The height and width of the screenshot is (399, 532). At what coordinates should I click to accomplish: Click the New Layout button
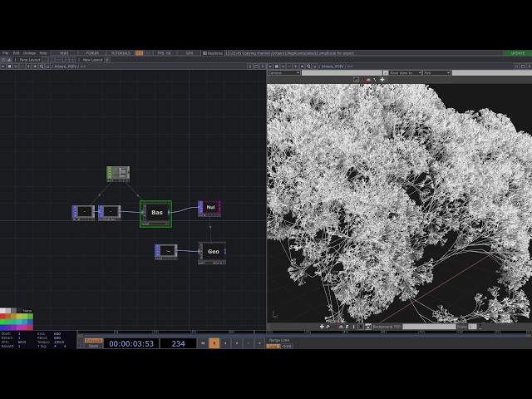click(x=92, y=60)
